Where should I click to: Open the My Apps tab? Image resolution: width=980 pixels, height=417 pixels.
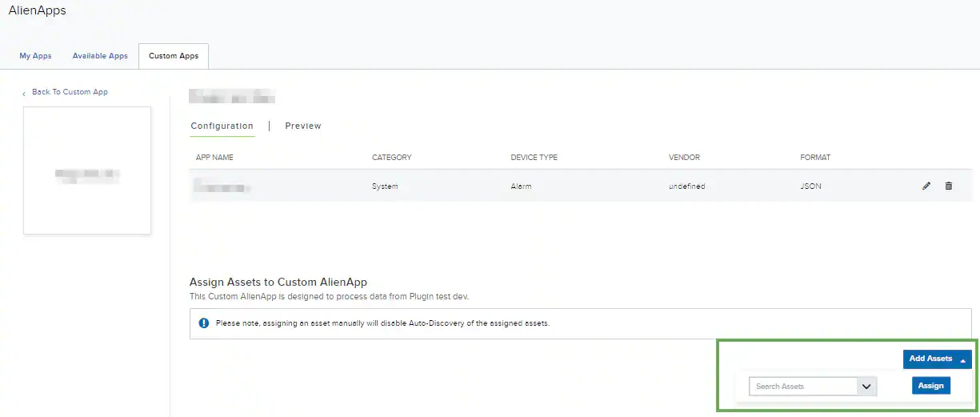pos(36,56)
